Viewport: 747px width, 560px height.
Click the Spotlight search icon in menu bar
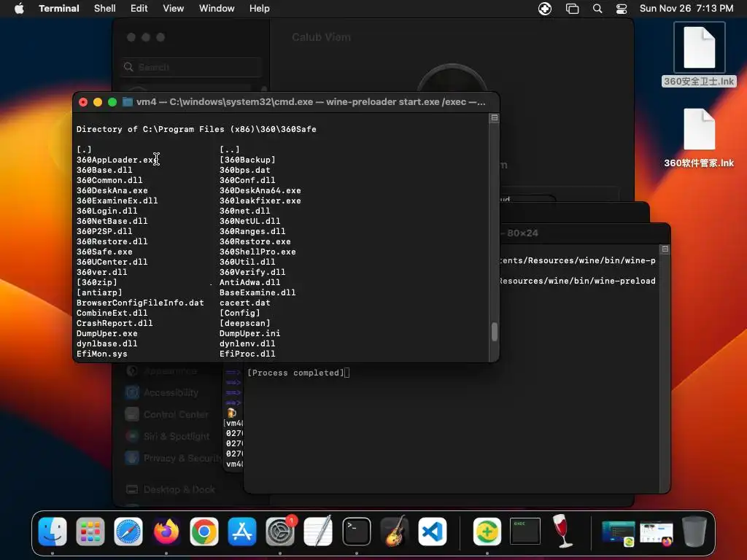[597, 8]
